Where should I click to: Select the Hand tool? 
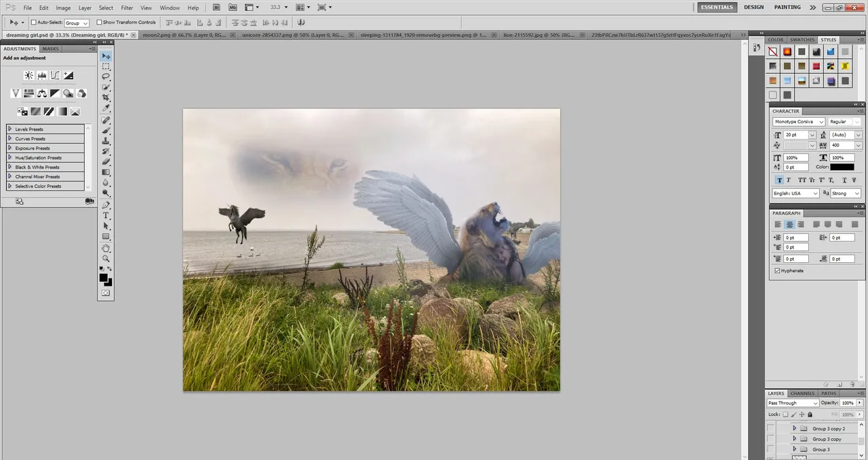click(106, 248)
